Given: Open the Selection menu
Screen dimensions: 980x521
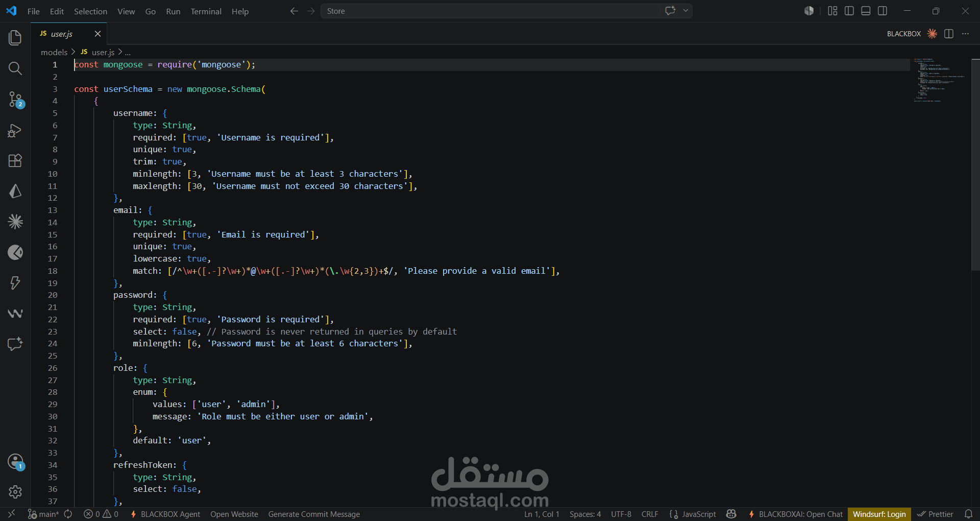Looking at the screenshot, I should coord(90,11).
